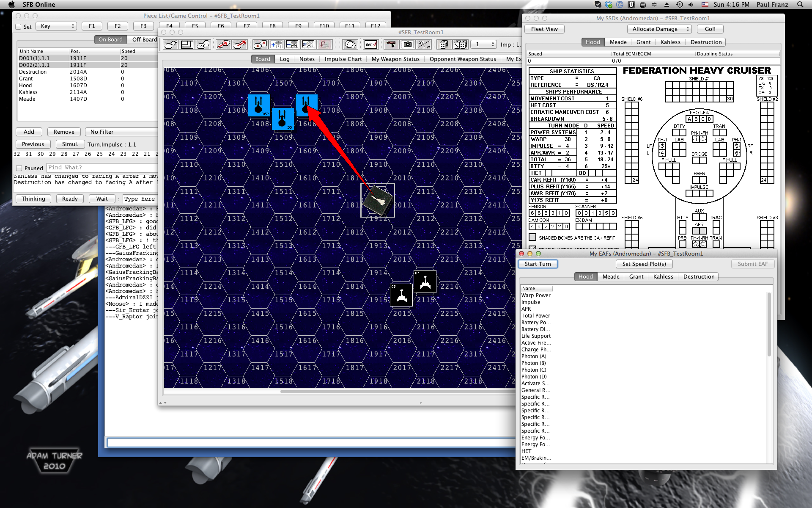Switch to the Impulse Chart tab
The image size is (812, 508).
(343, 59)
